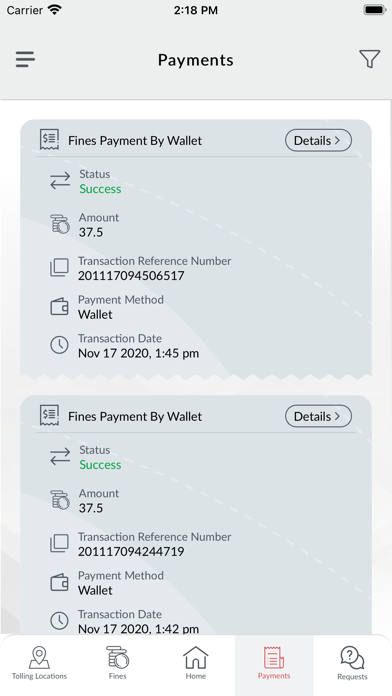Select reference number 201117094506517 text
The height and width of the screenshot is (696, 392).
(x=131, y=276)
